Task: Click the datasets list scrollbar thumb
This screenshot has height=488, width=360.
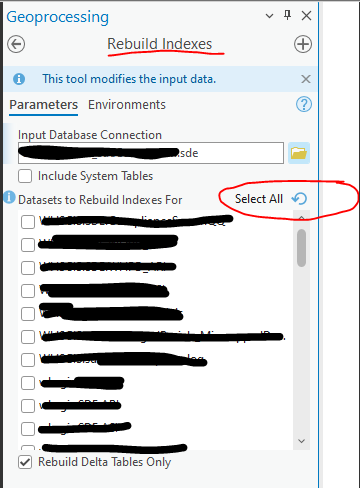Action: (x=301, y=248)
